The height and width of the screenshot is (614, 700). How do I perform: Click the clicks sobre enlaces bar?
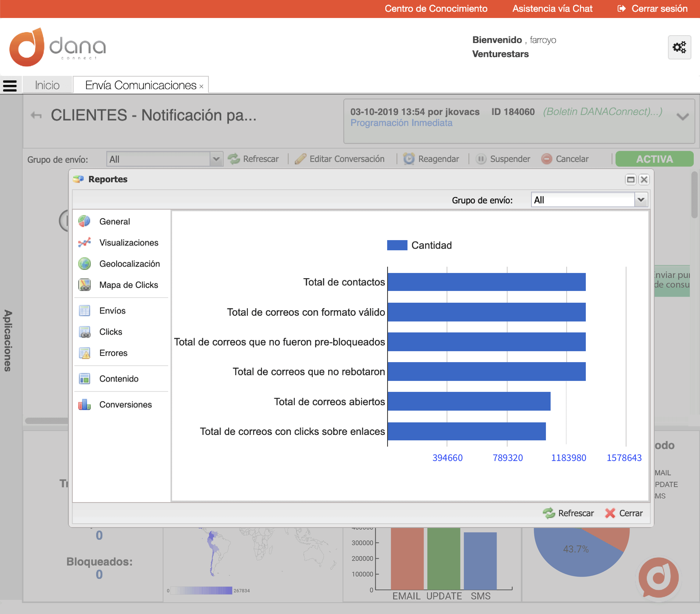pos(467,431)
